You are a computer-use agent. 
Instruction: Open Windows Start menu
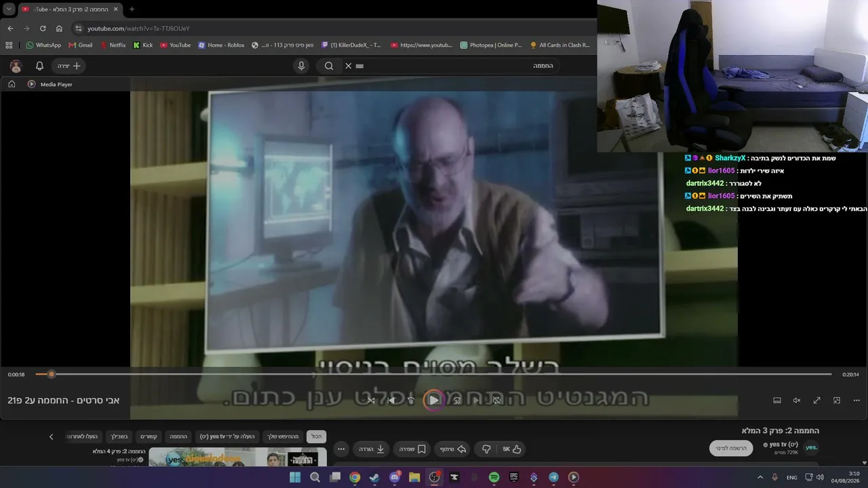tap(295, 477)
